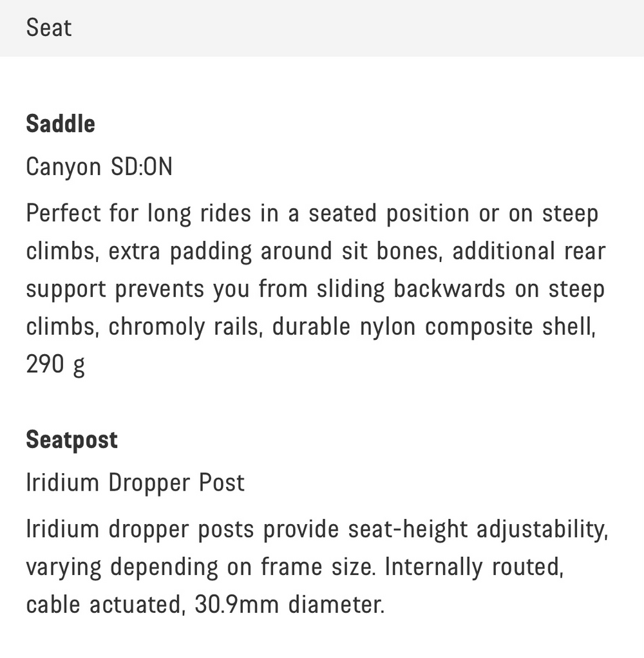Click the 'chromoly rails' text in saddle description

coord(185,326)
